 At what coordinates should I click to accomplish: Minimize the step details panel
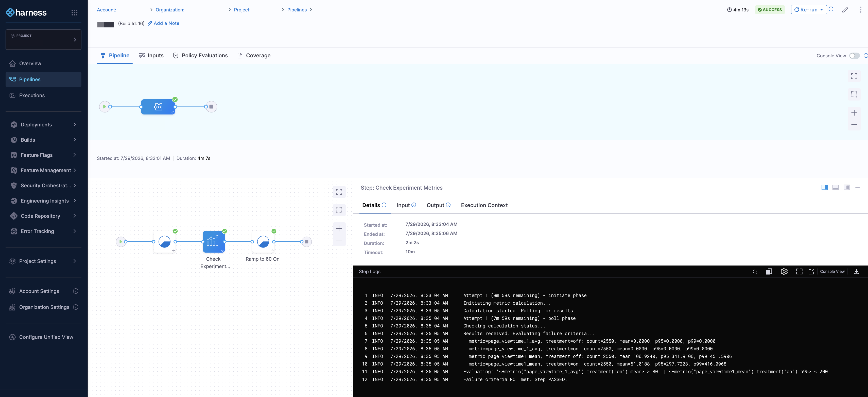pyautogui.click(x=858, y=188)
